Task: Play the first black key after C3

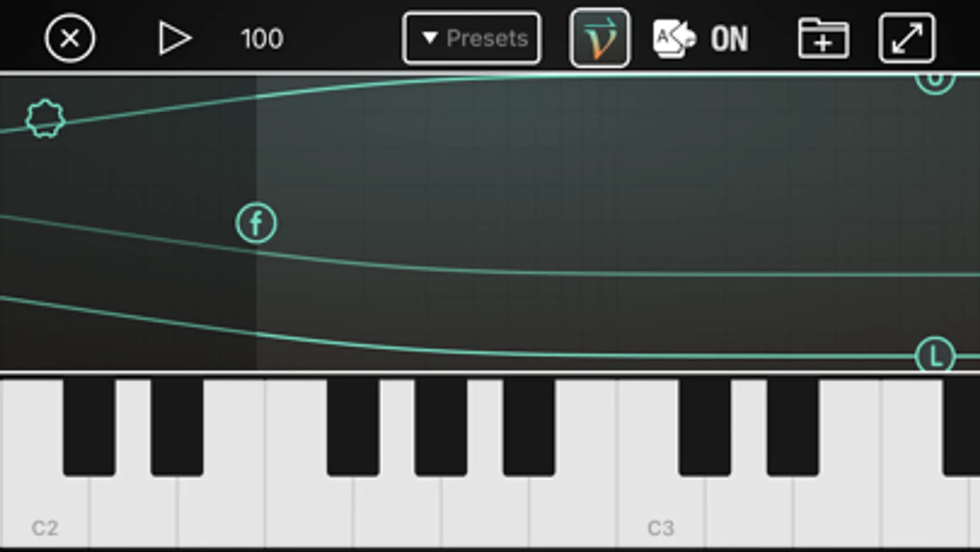Action: pos(705,427)
